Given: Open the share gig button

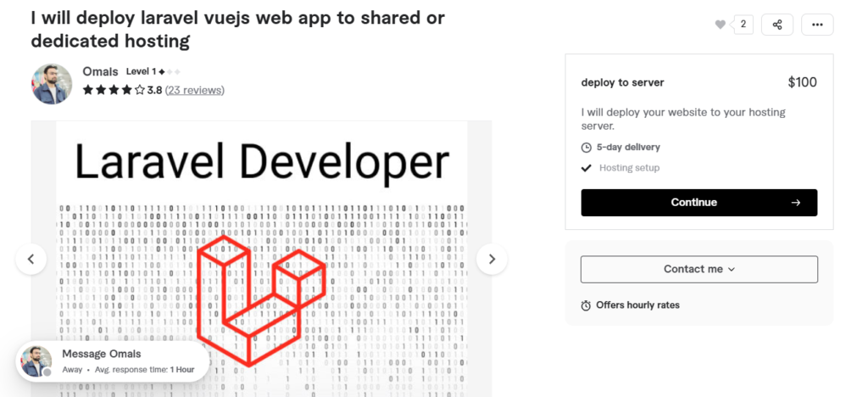Looking at the screenshot, I should click(x=776, y=25).
